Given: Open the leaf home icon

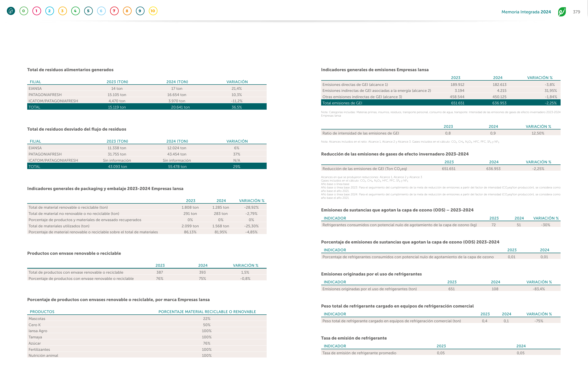Looking at the screenshot, I should point(11,11).
